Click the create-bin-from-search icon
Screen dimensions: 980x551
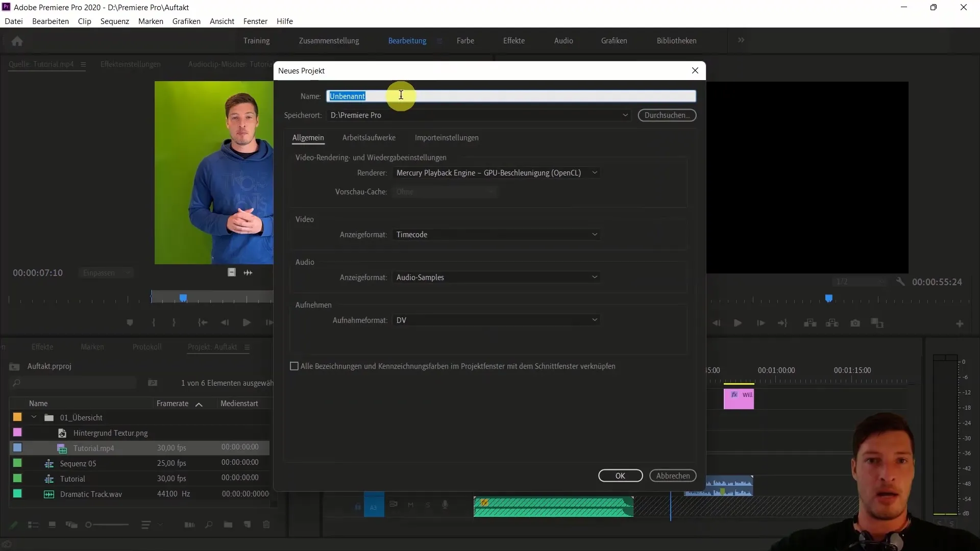(153, 383)
